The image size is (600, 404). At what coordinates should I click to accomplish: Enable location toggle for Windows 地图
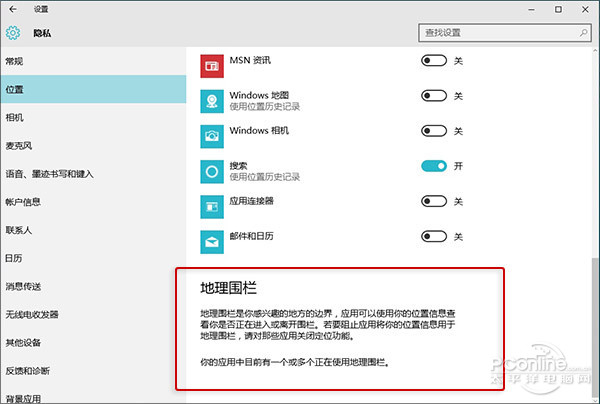point(434,96)
